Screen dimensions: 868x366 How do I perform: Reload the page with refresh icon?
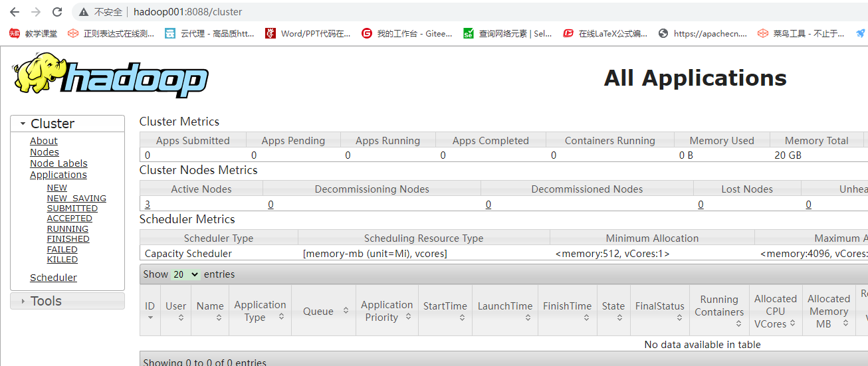pyautogui.click(x=57, y=12)
